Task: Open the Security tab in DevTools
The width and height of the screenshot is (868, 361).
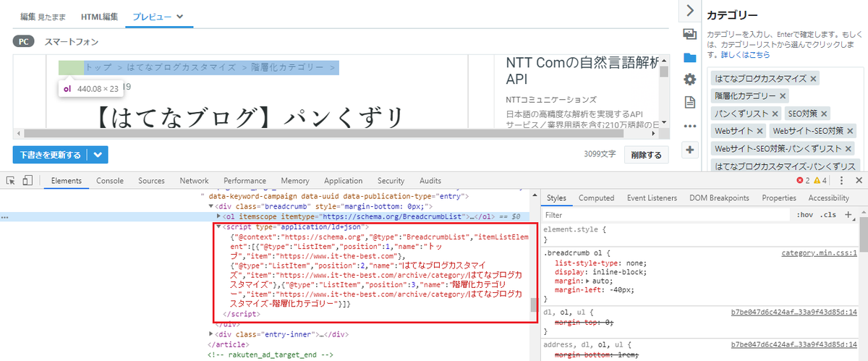Action: click(x=391, y=181)
